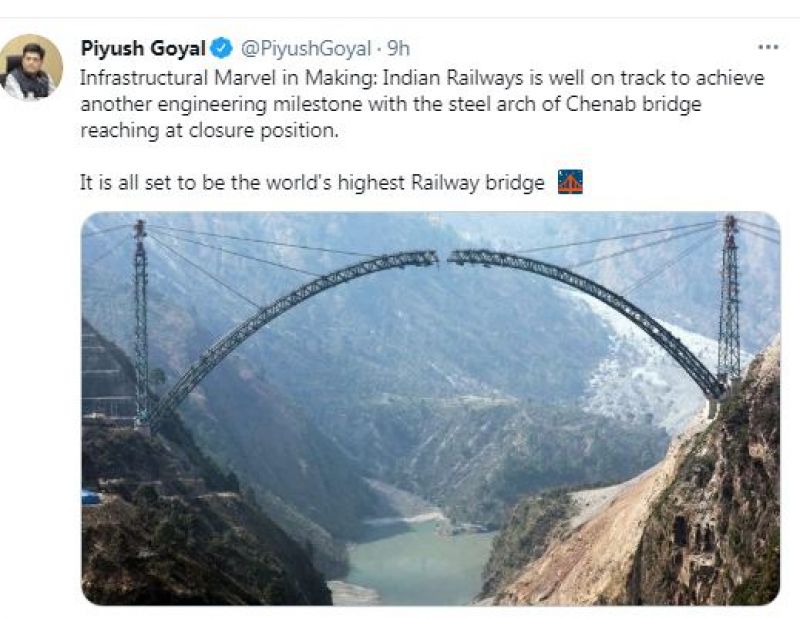Open Piyush Goyal's profile avatar

pos(32,67)
